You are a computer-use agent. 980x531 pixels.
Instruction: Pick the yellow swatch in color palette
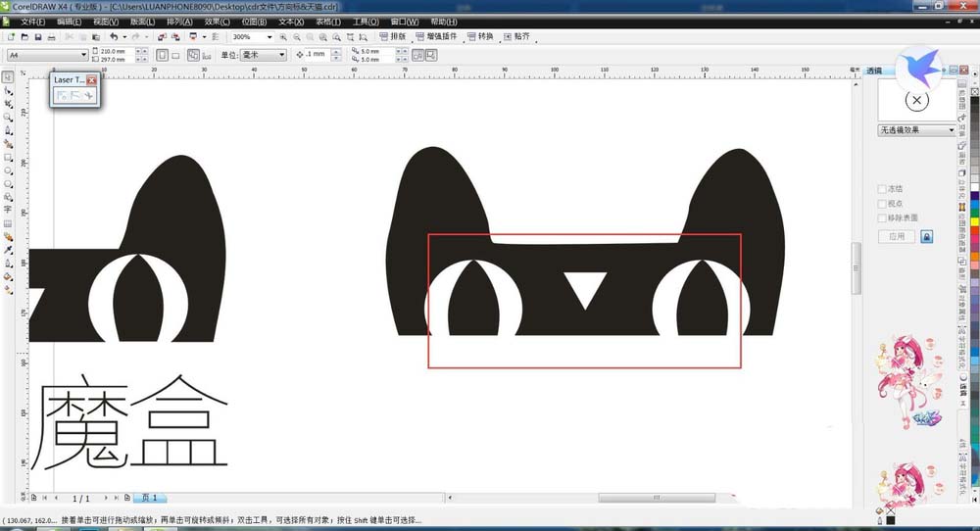(974, 221)
